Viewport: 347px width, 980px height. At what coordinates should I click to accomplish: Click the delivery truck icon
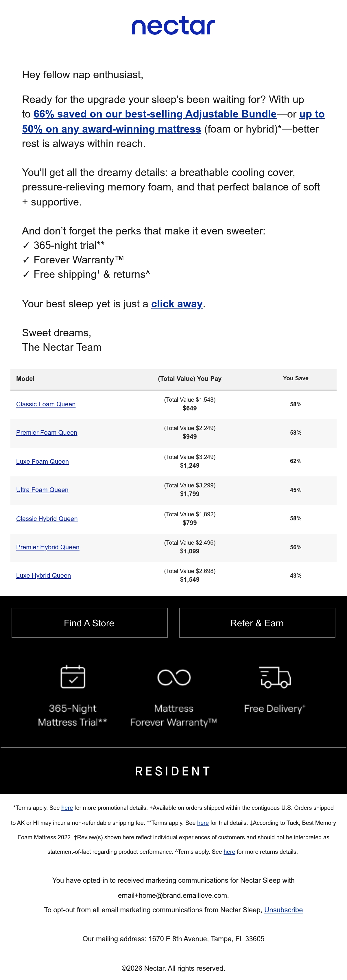275,677
